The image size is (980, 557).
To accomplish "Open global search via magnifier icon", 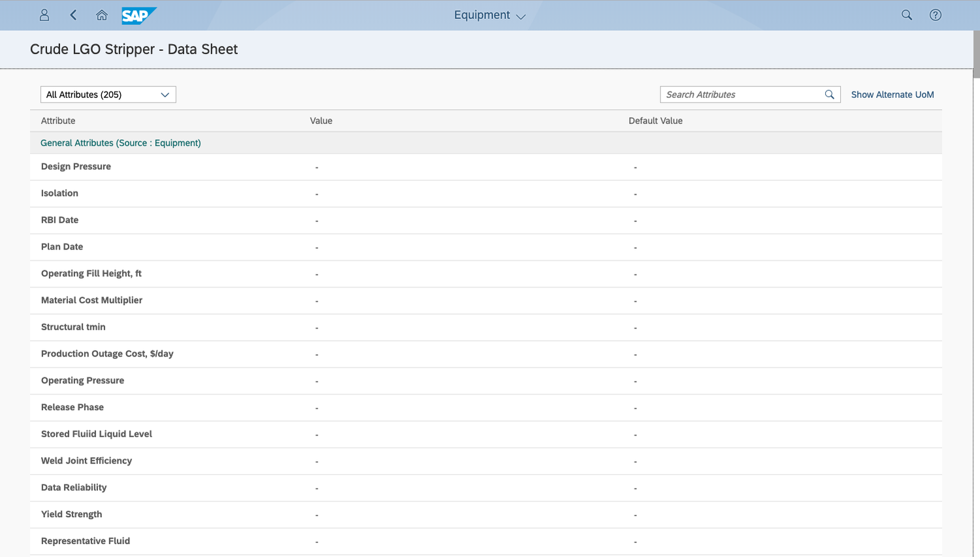I will click(906, 14).
